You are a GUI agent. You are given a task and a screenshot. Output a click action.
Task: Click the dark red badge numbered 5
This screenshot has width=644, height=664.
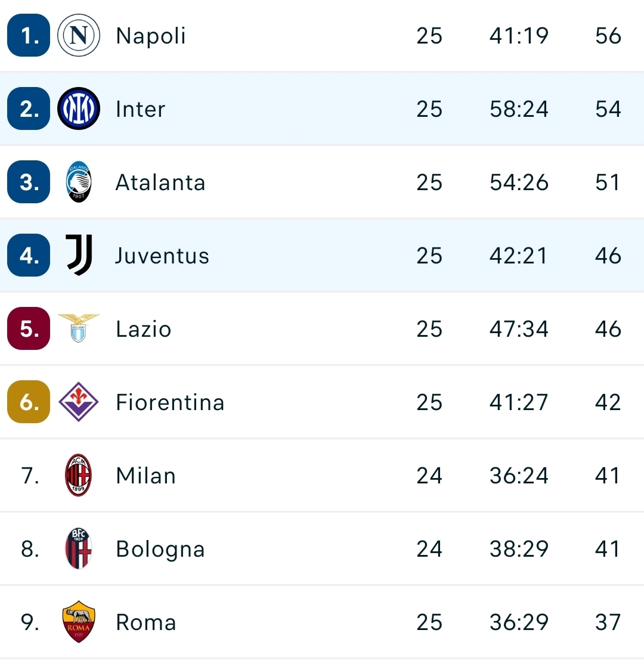click(x=28, y=328)
